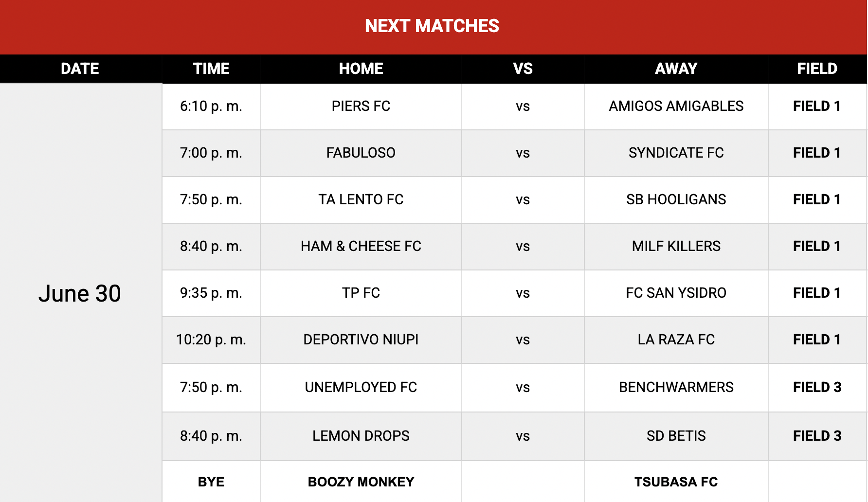Image resolution: width=868 pixels, height=502 pixels.
Task: Click the FABULOSO team cell
Action: tap(361, 153)
